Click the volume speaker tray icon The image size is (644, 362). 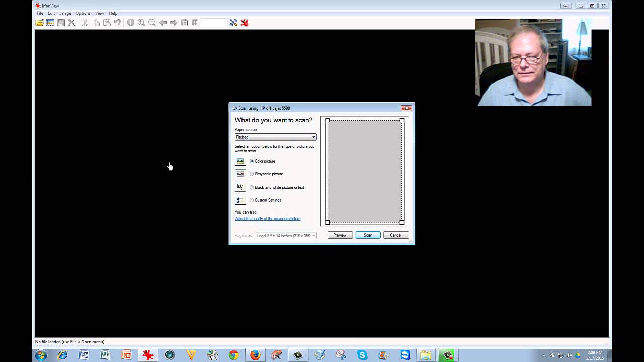(x=569, y=355)
